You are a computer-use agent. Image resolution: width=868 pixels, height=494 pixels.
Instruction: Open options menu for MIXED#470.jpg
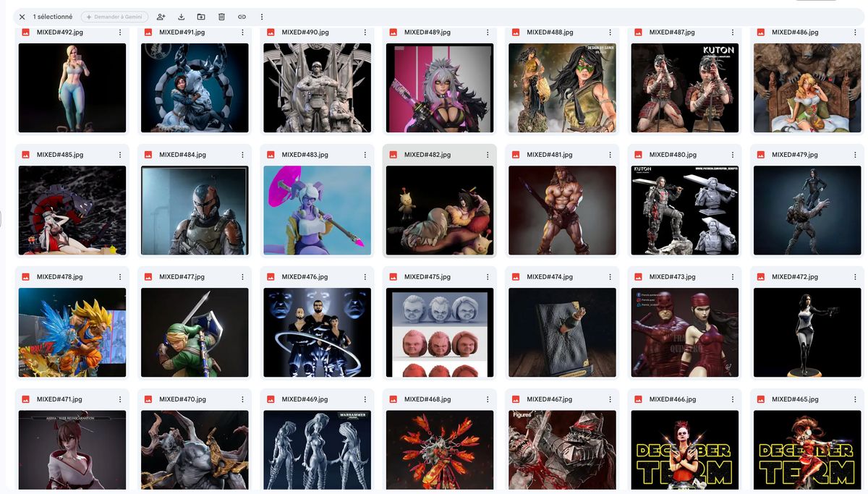[242, 399]
